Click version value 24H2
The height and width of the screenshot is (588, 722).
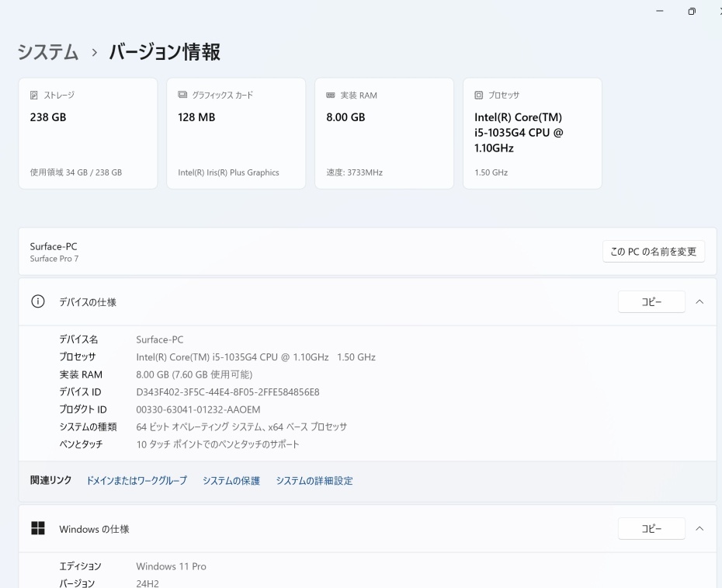click(x=148, y=583)
